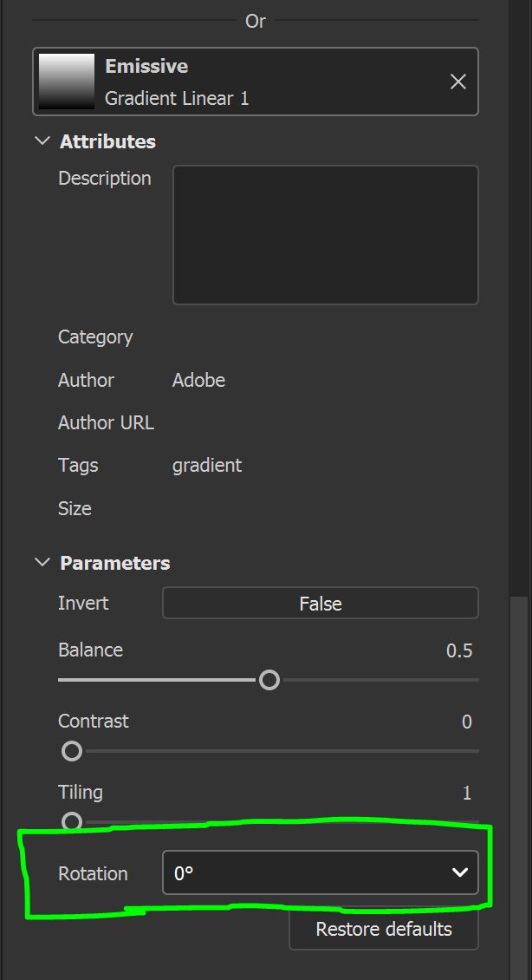Viewport: 532px width, 980px height.
Task: Click Restore defaults
Action: point(383,928)
